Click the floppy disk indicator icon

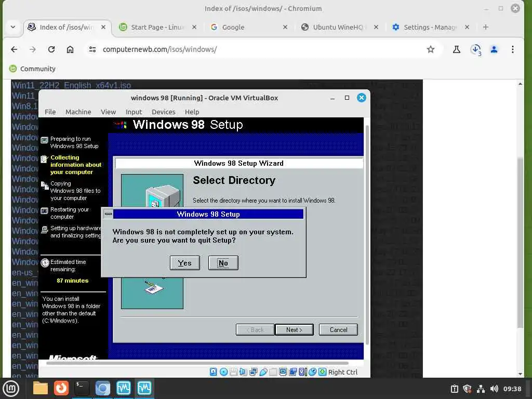(x=233, y=372)
